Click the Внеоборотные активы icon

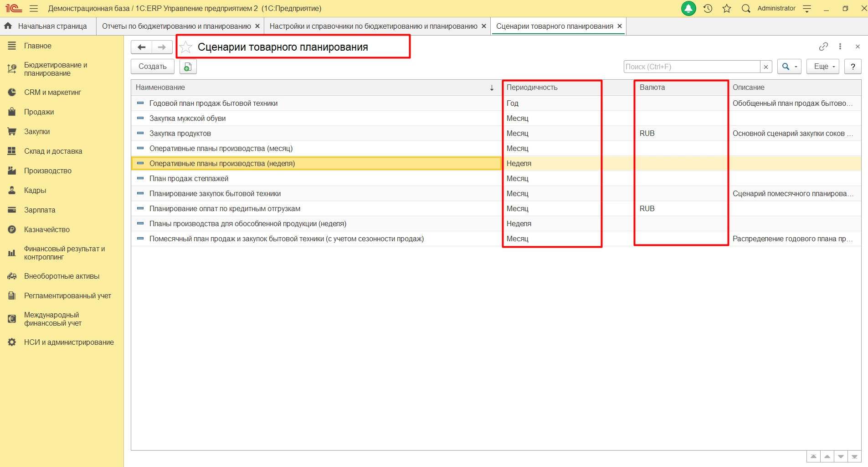[x=12, y=276]
